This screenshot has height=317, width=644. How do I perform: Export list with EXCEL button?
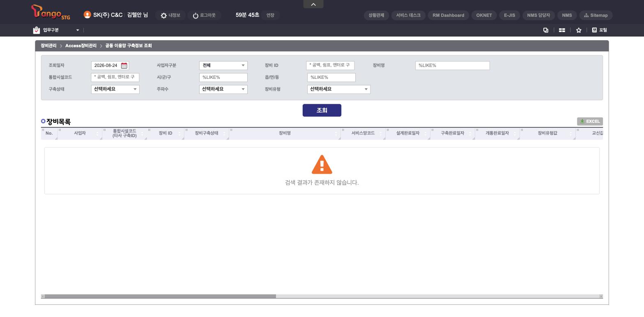[590, 122]
